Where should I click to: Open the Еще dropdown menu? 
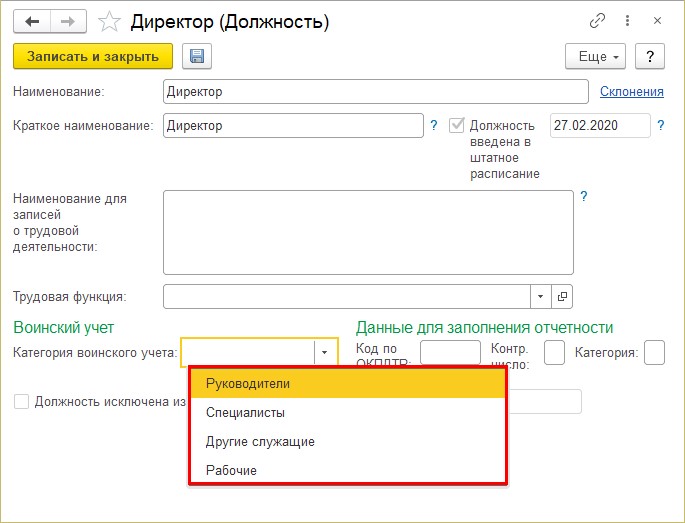pyautogui.click(x=595, y=56)
